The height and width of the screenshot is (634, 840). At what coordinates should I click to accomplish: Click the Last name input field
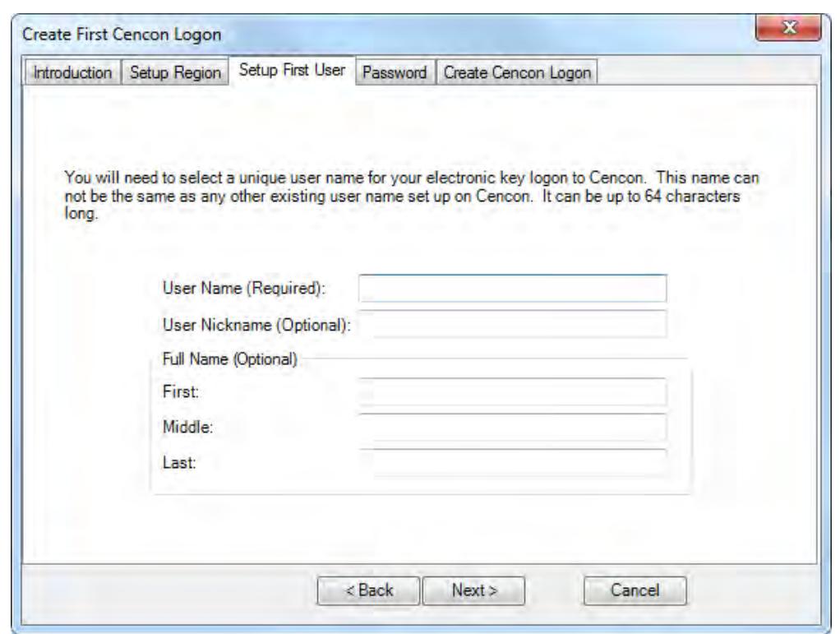pos(513,462)
